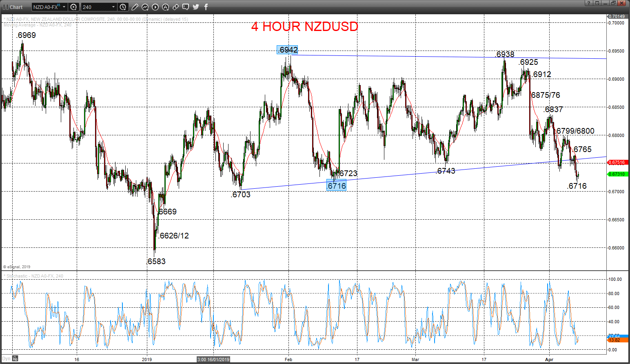Open the symbol settings gear menu

(x=73, y=7)
